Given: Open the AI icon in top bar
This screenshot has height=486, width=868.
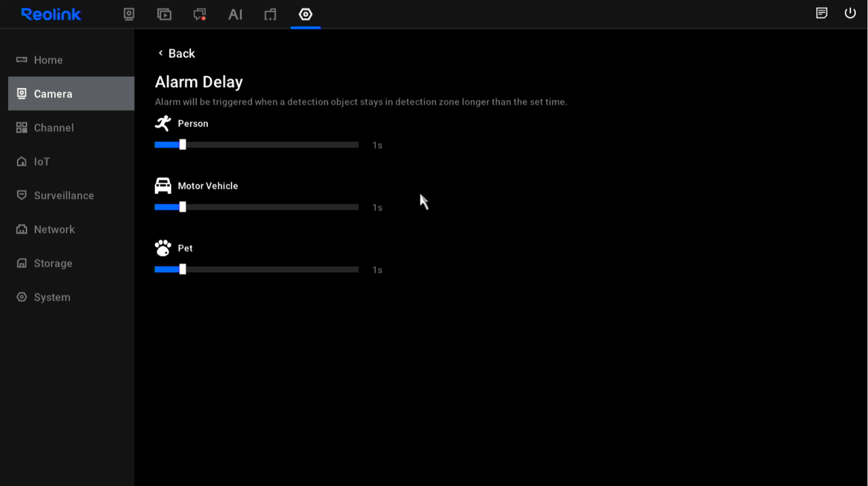Looking at the screenshot, I should [235, 14].
